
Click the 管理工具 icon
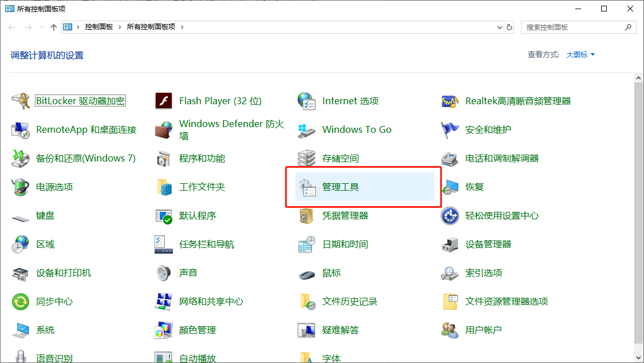click(x=307, y=187)
